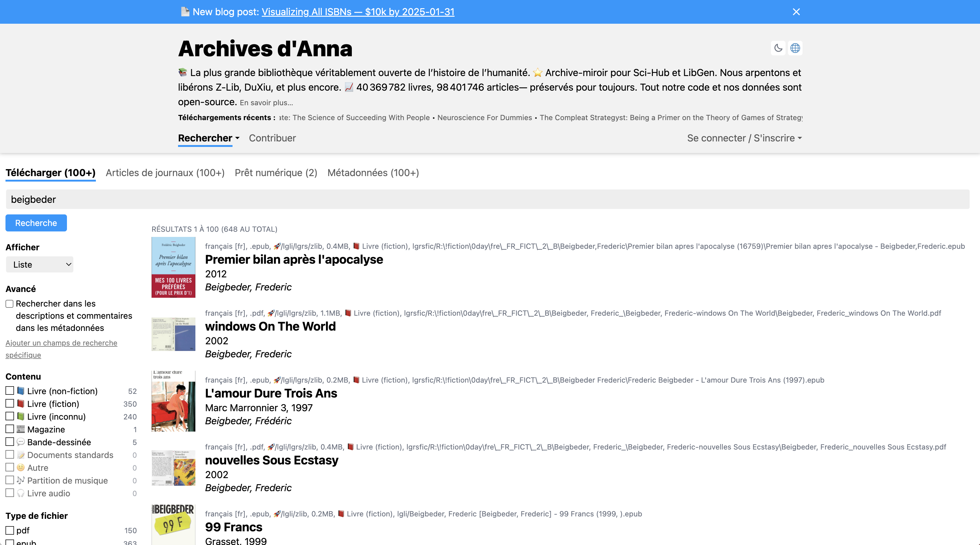Screen dimensions: 980x545
Task: Enable search in descriptions and comments checkbox
Action: (9, 304)
